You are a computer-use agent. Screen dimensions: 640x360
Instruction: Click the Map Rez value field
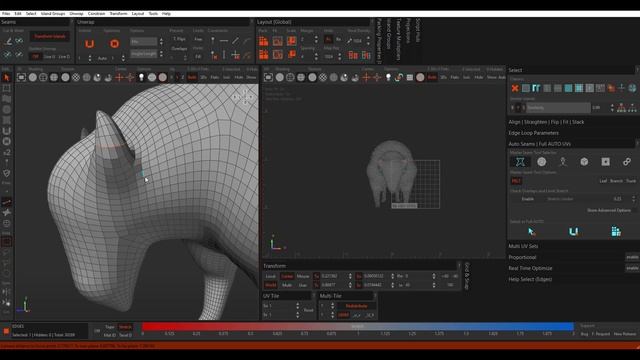pyautogui.click(x=329, y=57)
